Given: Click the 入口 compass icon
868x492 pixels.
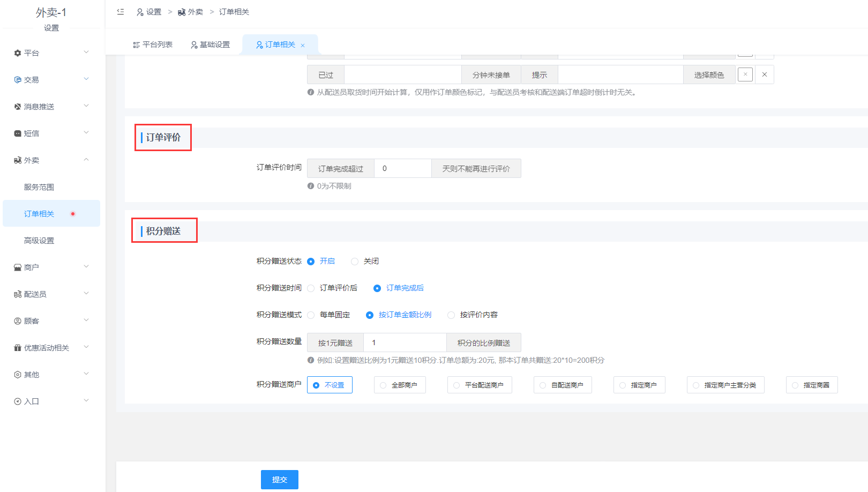Looking at the screenshot, I should pyautogui.click(x=18, y=401).
